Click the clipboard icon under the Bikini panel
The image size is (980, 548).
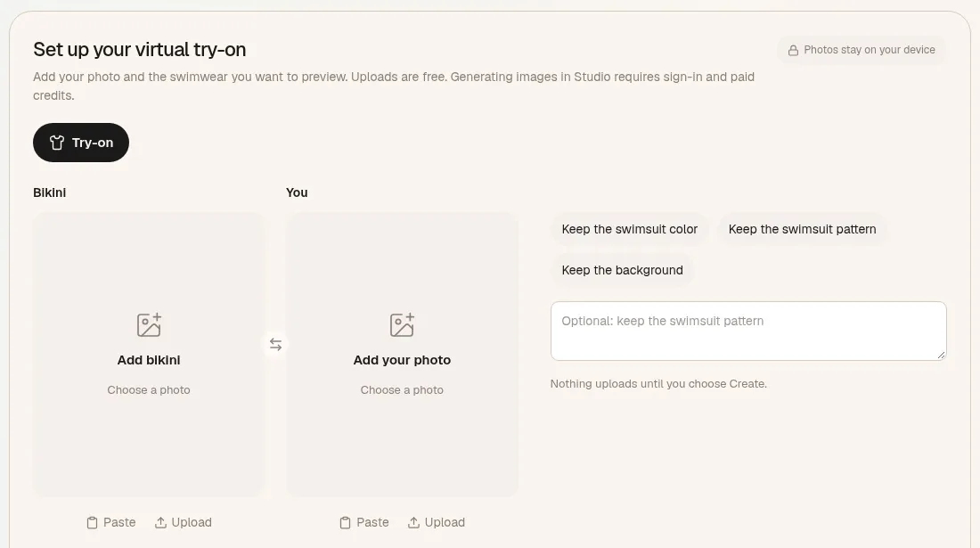point(92,522)
